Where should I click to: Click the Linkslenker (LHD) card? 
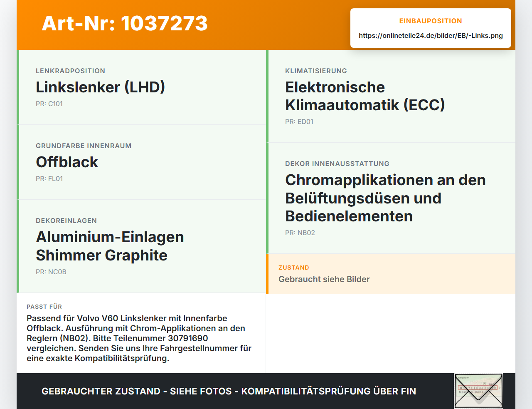point(141,87)
